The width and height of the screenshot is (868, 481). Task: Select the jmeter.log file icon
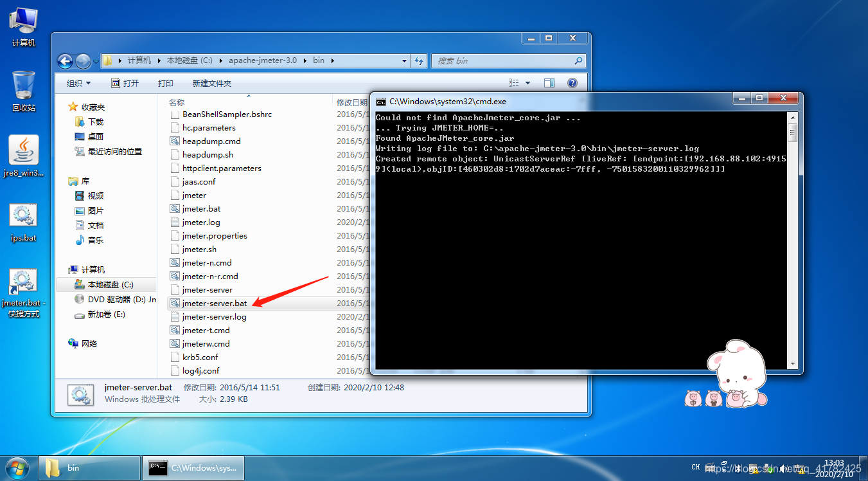point(174,222)
